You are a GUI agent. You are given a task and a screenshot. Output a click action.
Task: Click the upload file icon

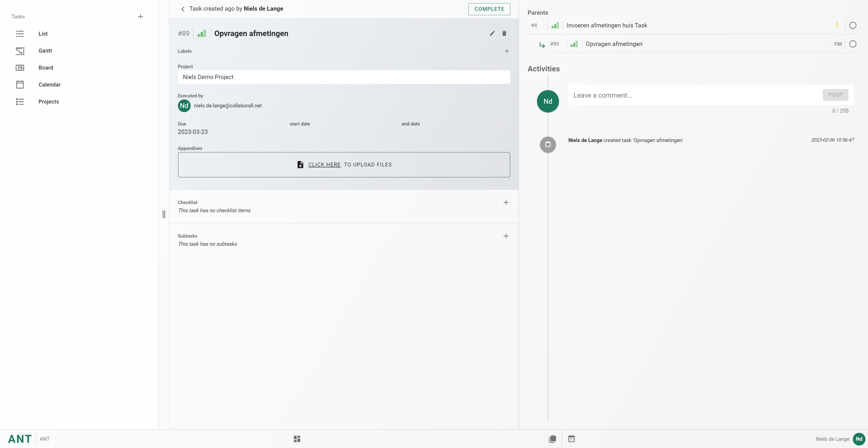pyautogui.click(x=300, y=164)
